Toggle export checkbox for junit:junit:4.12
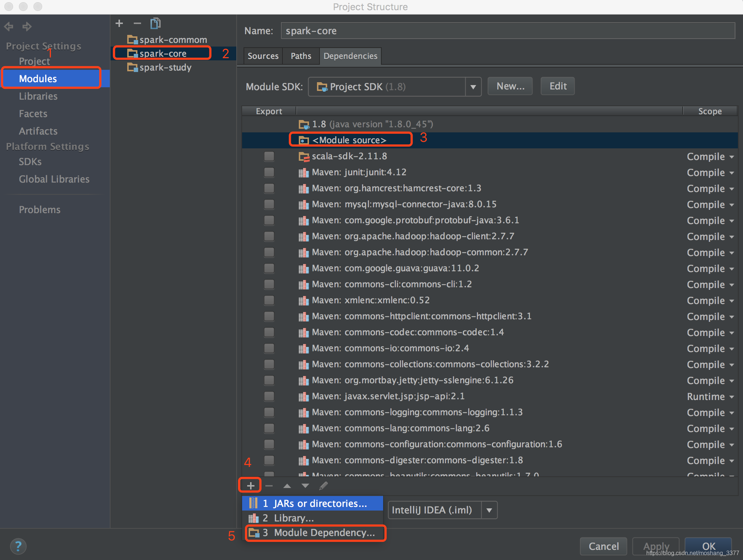The height and width of the screenshot is (560, 743). pos(269,172)
